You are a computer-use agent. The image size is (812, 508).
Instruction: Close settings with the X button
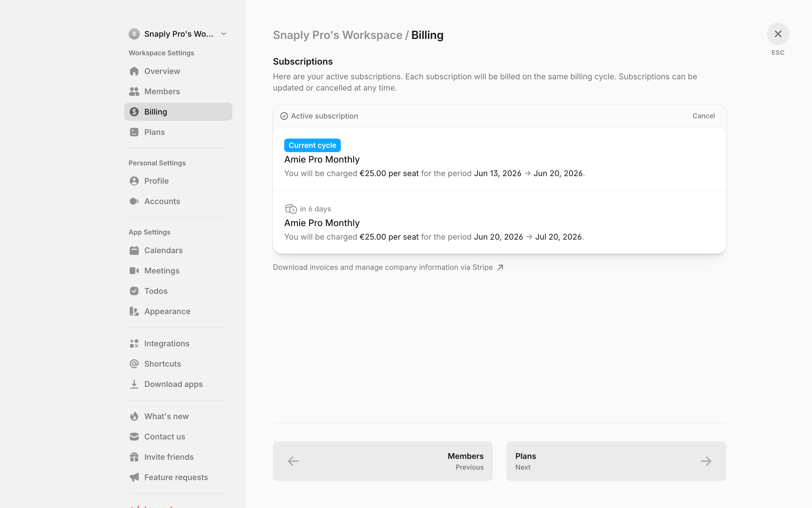[x=778, y=34]
